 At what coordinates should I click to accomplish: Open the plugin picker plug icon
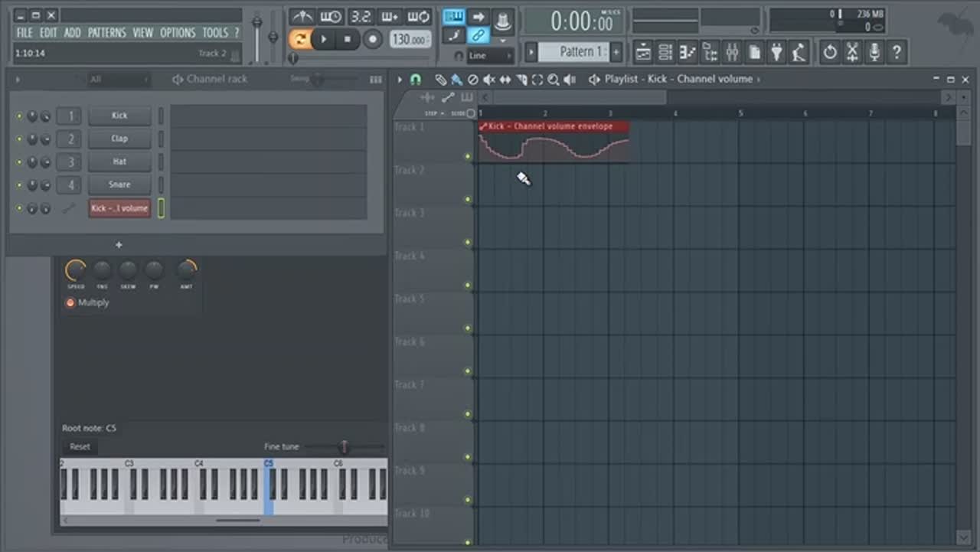(777, 52)
